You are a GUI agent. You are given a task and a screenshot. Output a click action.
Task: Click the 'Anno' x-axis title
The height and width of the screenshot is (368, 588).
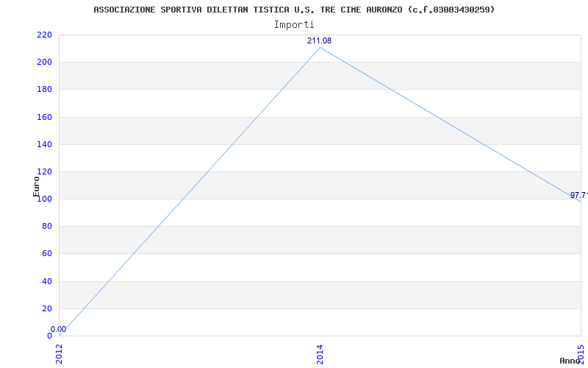pos(570,361)
